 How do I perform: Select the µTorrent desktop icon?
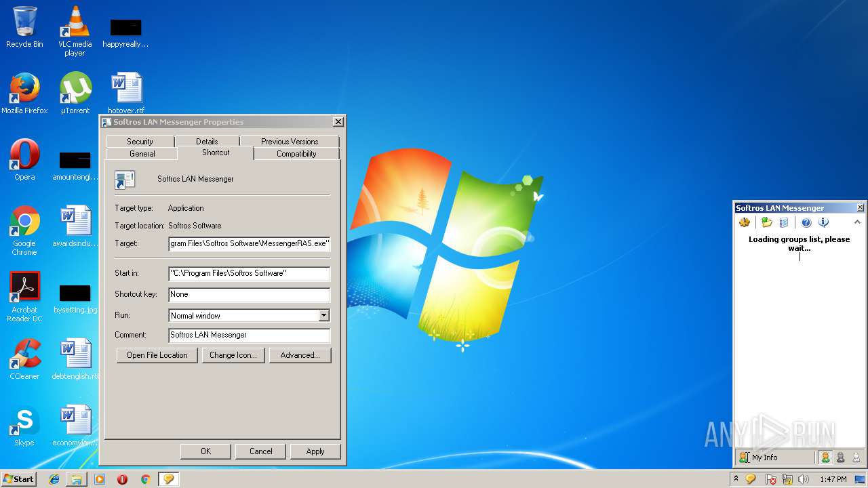click(75, 94)
